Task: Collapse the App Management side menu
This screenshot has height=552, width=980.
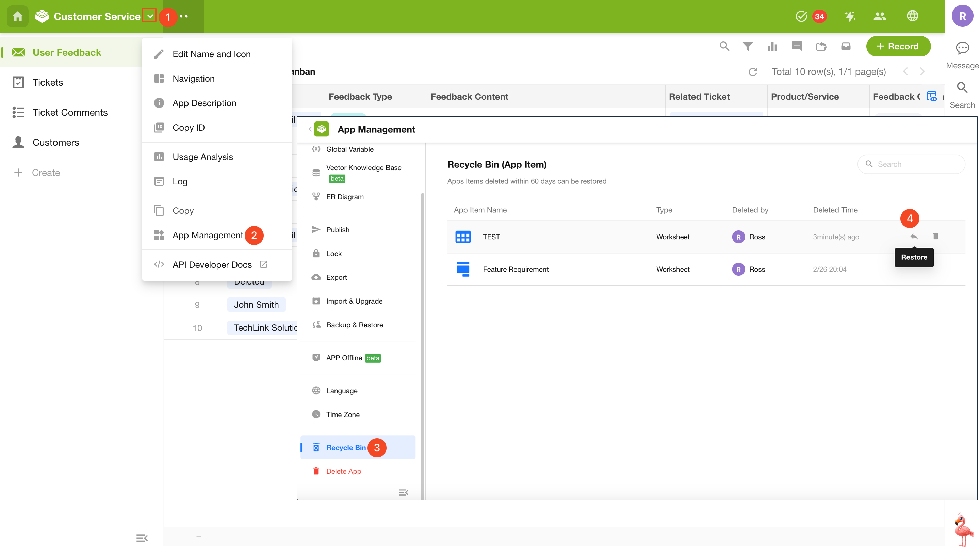Action: [x=403, y=493]
